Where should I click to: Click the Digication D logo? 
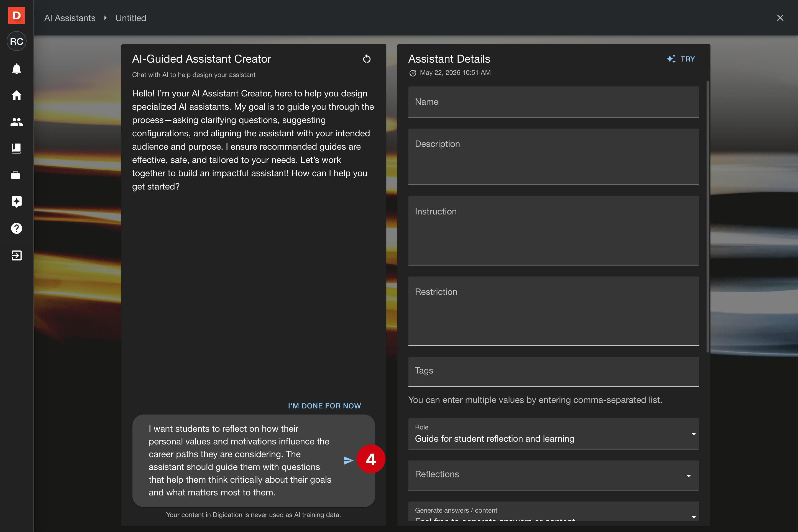[x=16, y=16]
